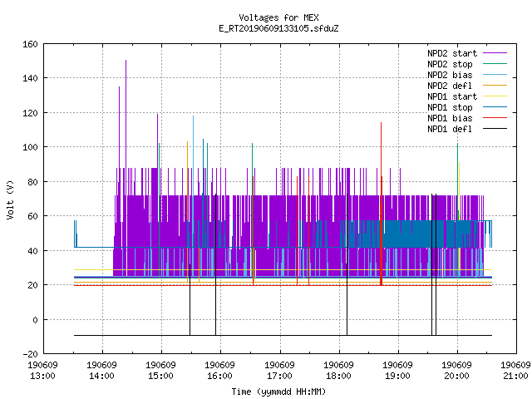Screen dimensions: 532x399
Task: Click the NPD2 defl legend label
Action: [x=450, y=86]
